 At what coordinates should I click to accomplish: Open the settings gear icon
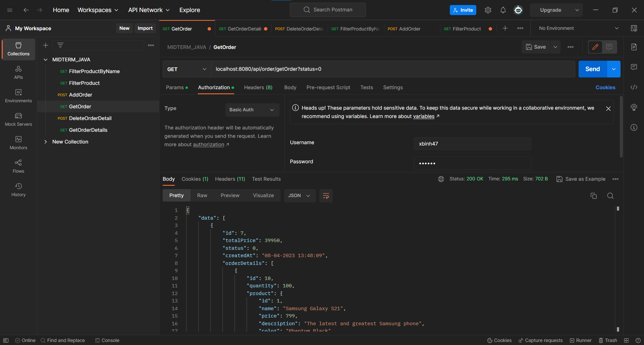tap(488, 10)
